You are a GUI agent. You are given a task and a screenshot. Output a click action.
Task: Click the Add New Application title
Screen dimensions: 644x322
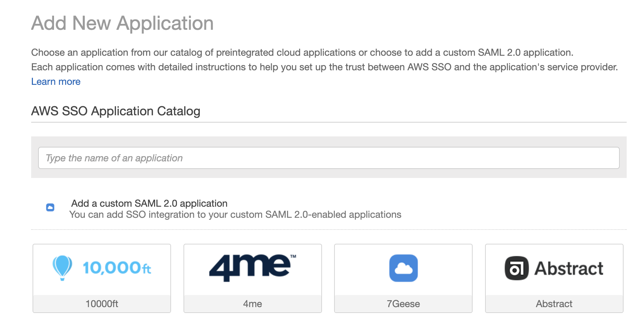pyautogui.click(x=122, y=23)
